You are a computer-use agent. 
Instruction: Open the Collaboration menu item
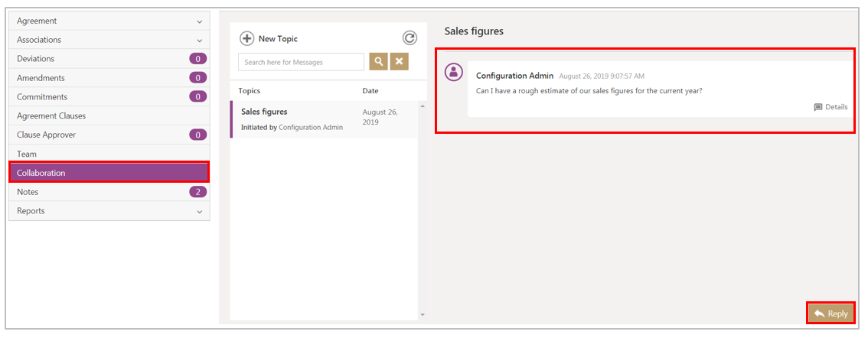109,173
